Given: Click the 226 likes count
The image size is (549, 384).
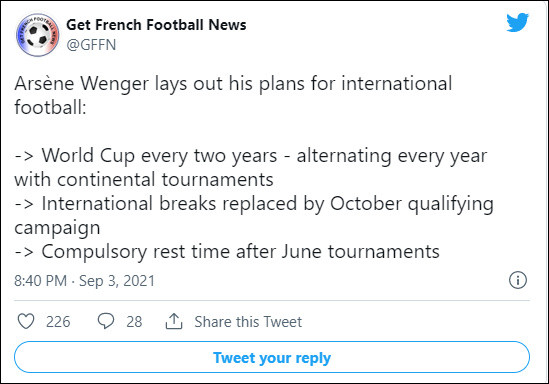Looking at the screenshot, I should [58, 322].
